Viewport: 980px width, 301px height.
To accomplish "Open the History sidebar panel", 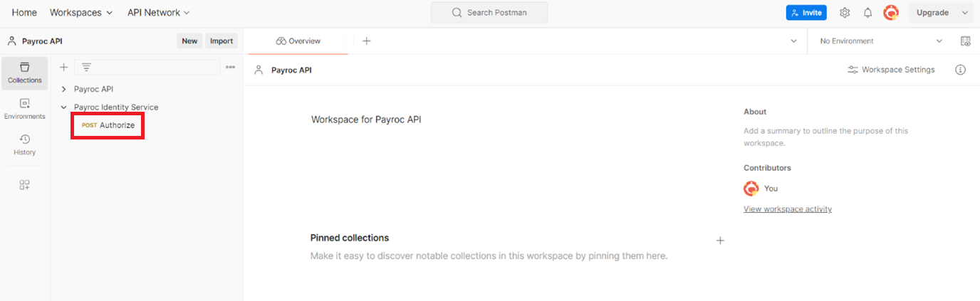I will 25,144.
